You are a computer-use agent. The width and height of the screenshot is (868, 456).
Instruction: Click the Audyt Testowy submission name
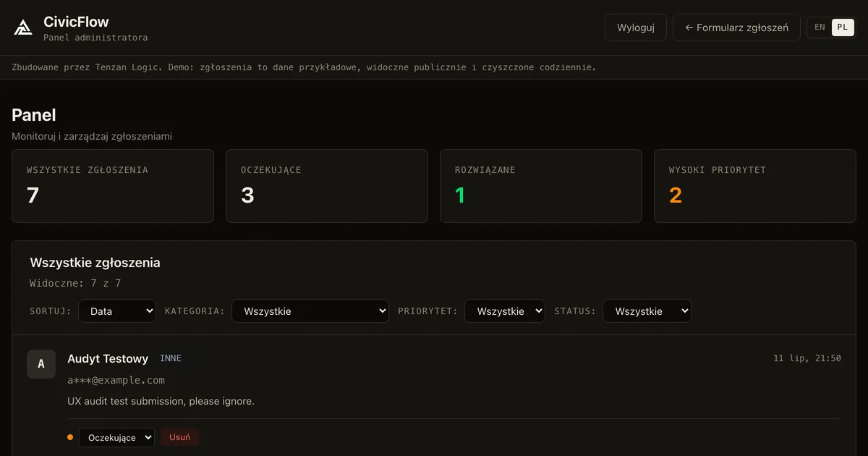point(108,358)
